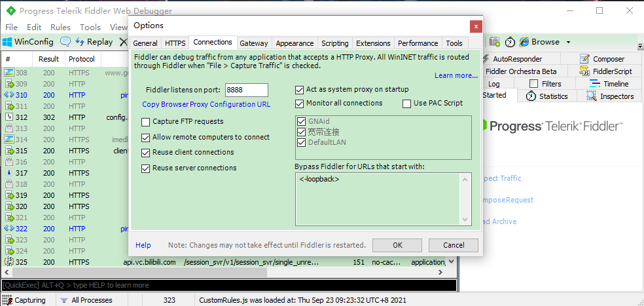Expand the toolbar overflow arrow at right
Viewport: 644px width, 306px height.
point(640,46)
